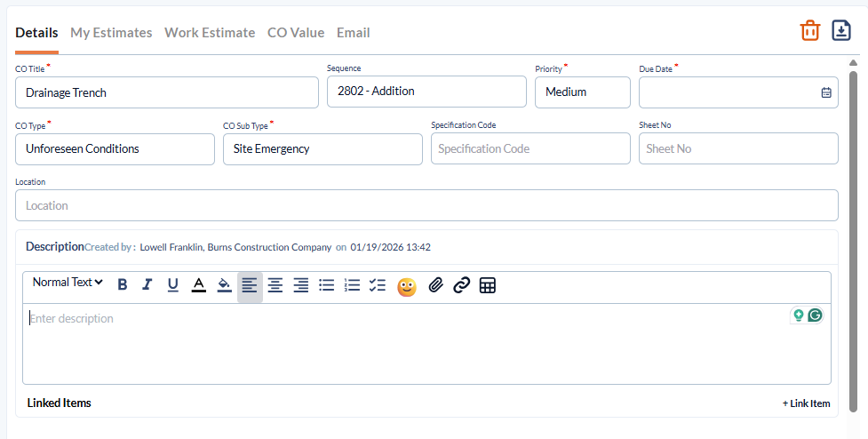This screenshot has width=868, height=439.
Task: Click the orange delete trash icon
Action: coord(810,30)
